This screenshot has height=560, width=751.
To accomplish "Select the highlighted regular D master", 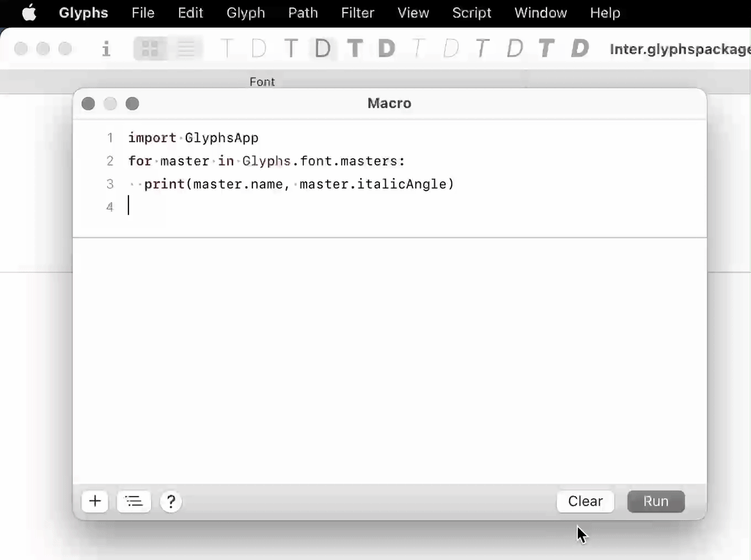I will pos(323,48).
